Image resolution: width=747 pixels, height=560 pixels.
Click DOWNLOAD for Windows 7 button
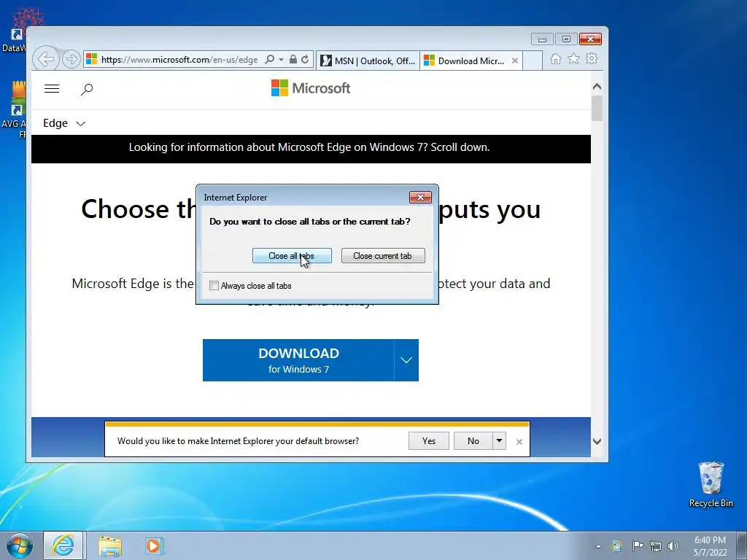point(298,360)
